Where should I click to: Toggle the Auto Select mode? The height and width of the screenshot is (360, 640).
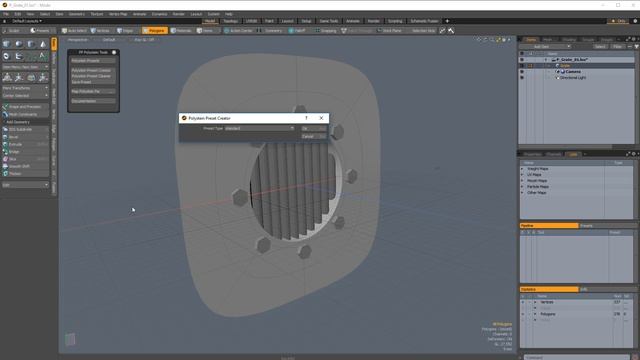pos(74,31)
